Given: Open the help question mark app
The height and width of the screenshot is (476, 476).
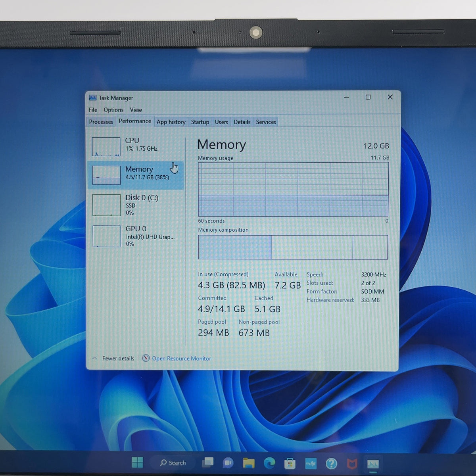Looking at the screenshot, I should (331, 463).
